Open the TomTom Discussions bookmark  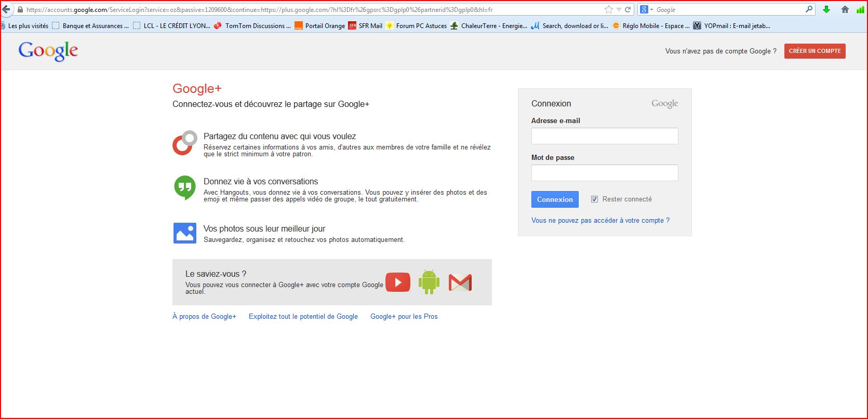[x=252, y=25]
